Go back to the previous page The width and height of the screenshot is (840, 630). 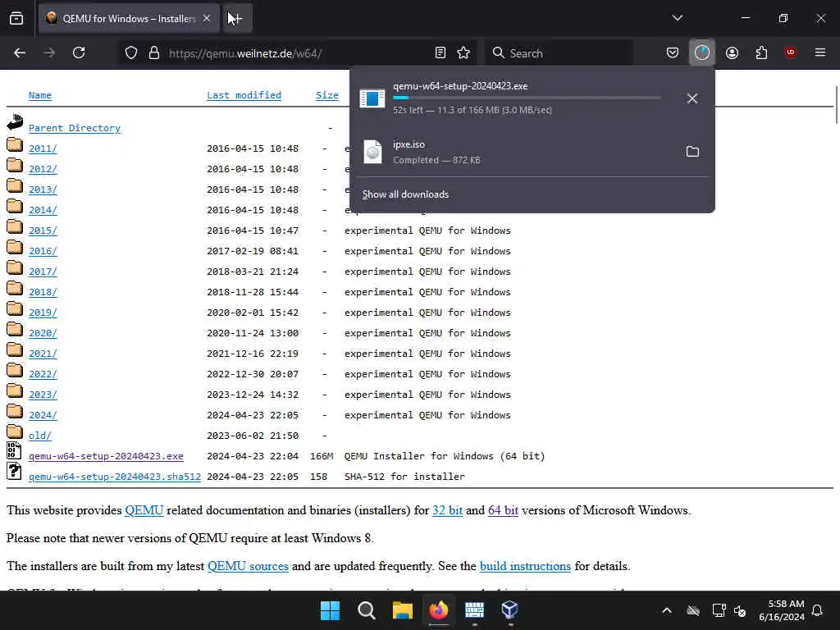click(20, 52)
